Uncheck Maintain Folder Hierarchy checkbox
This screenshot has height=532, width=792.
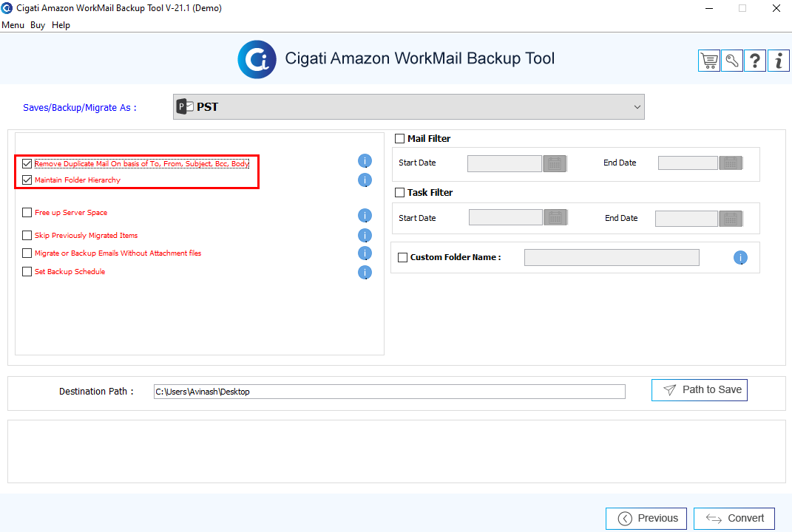(27, 180)
